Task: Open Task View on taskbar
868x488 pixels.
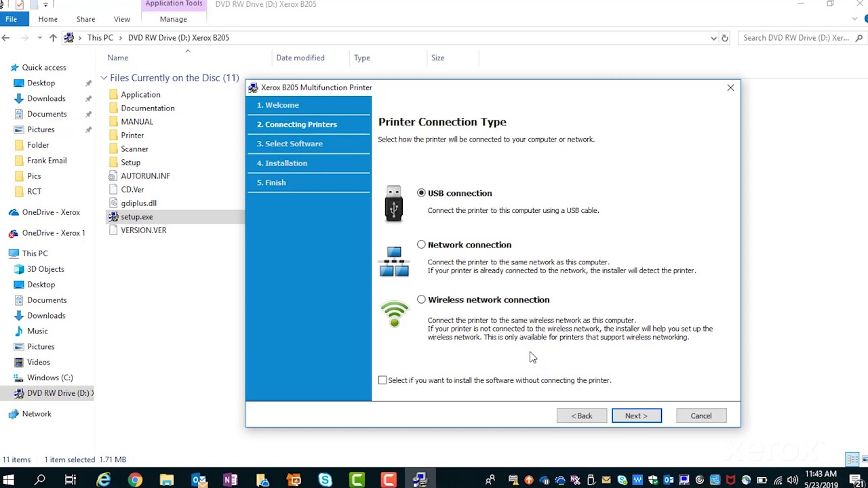Action: pos(71,480)
